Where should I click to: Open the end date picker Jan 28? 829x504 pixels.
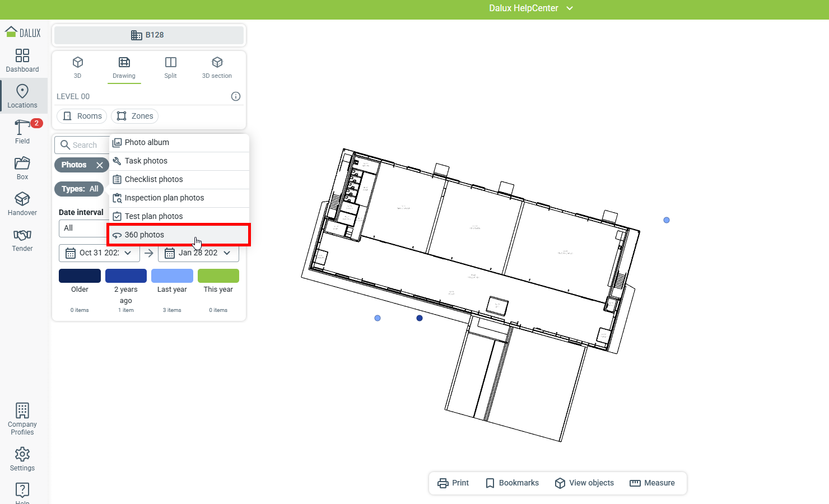198,253
